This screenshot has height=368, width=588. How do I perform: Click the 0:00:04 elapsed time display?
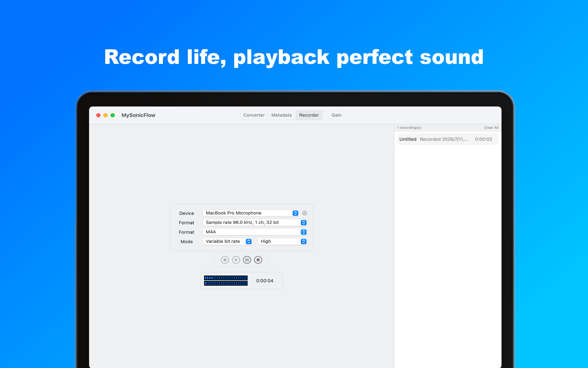tap(265, 281)
